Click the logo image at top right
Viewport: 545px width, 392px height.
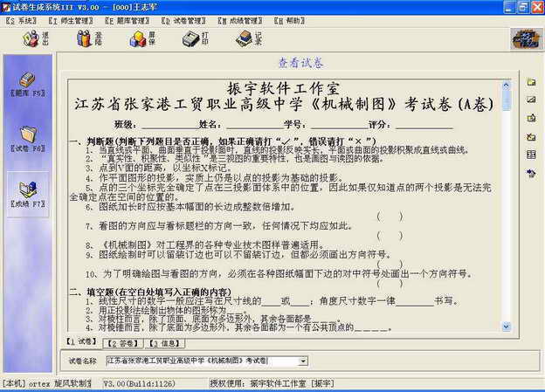524,39
